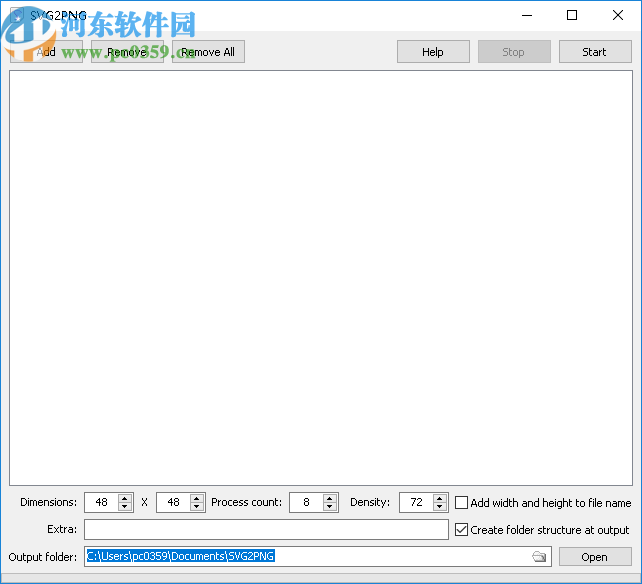The width and height of the screenshot is (642, 584).
Task: Increase the Process count value
Action: coord(330,498)
